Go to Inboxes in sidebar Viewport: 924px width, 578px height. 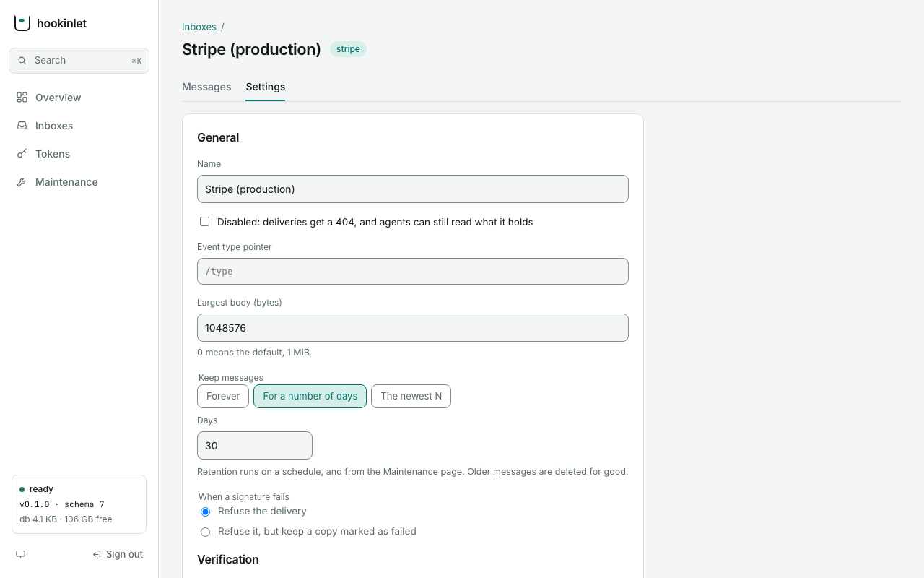79,126
